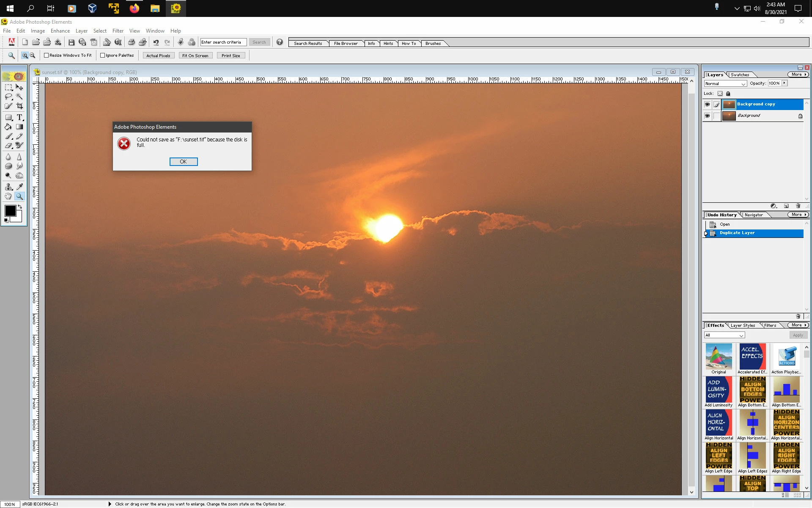Click the Fit On Screen button
This screenshot has height=508, width=812.
pos(195,55)
